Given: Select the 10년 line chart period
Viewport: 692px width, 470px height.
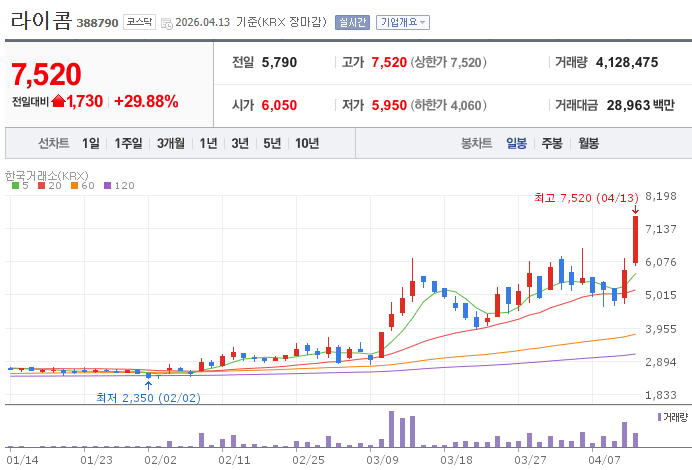Looking at the screenshot, I should coord(307,143).
